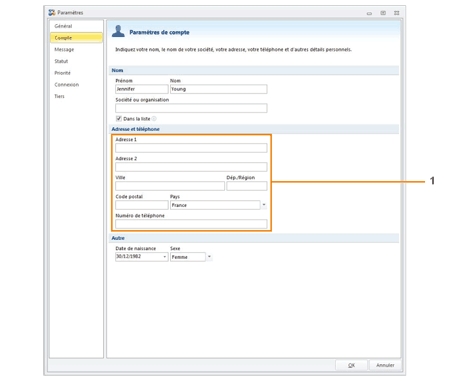450x381 pixels.
Task: Click the Paramètres window title icon
Action: point(52,13)
